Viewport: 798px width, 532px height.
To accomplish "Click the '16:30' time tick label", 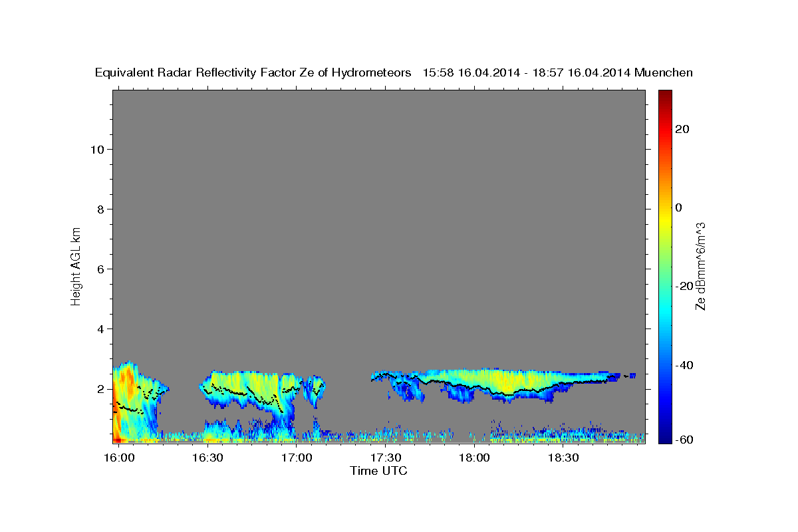I will click(207, 458).
